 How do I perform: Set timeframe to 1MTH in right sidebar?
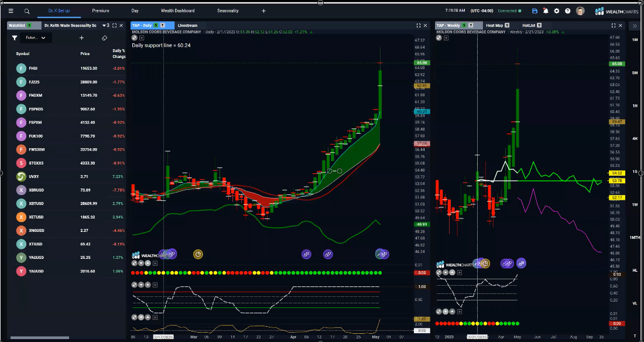635,237
